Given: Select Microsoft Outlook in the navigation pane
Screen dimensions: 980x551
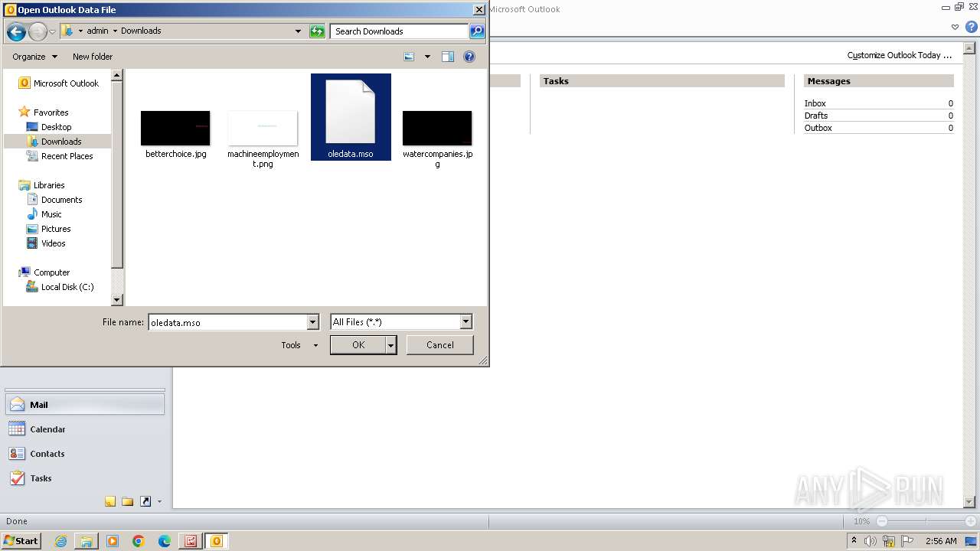Looking at the screenshot, I should point(59,83).
